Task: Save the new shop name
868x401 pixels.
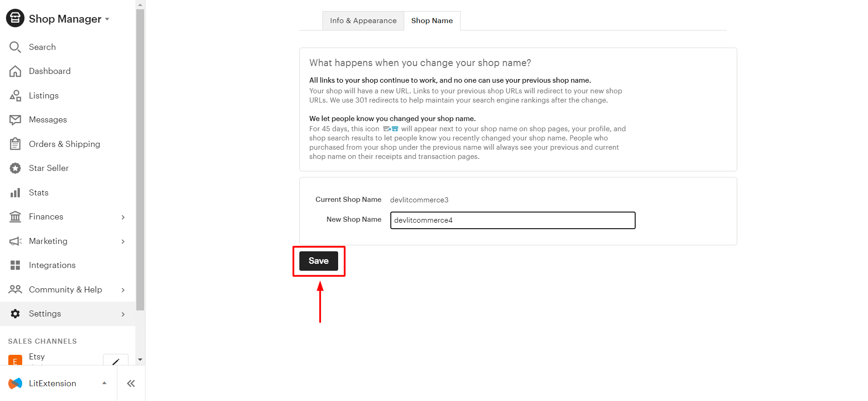Action: click(x=319, y=261)
